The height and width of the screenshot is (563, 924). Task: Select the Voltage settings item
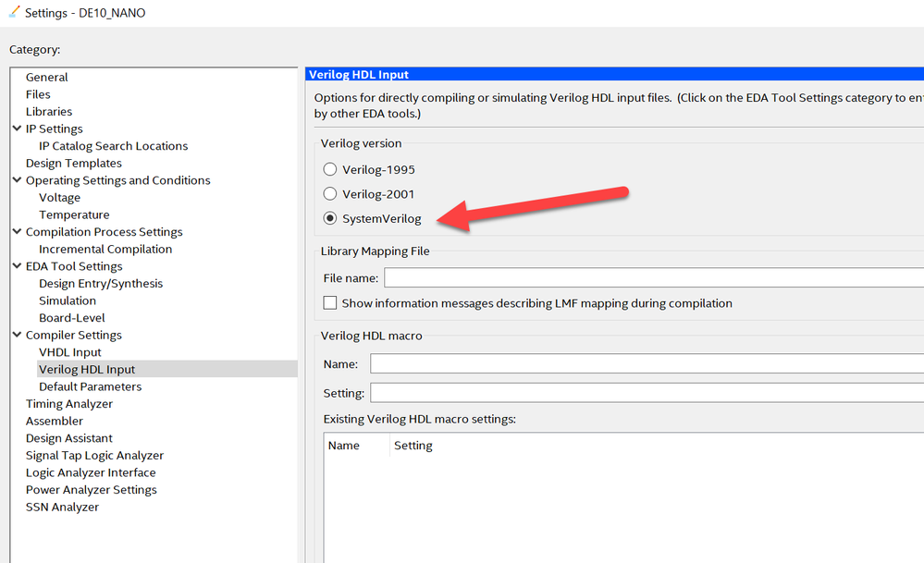pos(59,197)
